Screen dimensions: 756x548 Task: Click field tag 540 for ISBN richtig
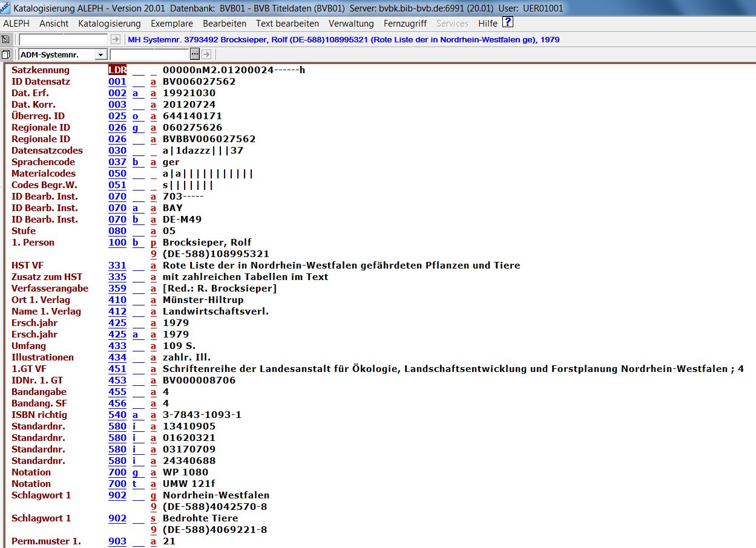click(117, 415)
